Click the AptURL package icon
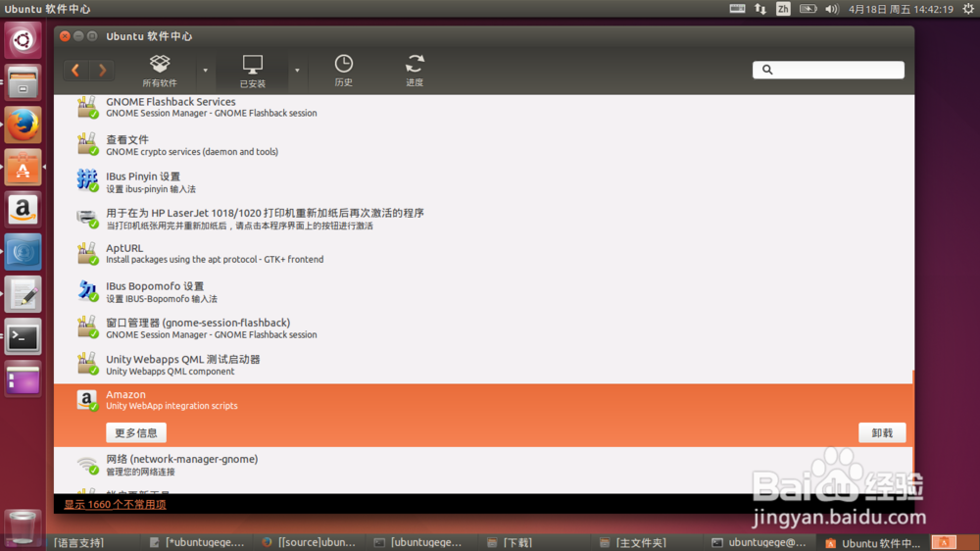Screen dimensions: 980x551 click(87, 253)
